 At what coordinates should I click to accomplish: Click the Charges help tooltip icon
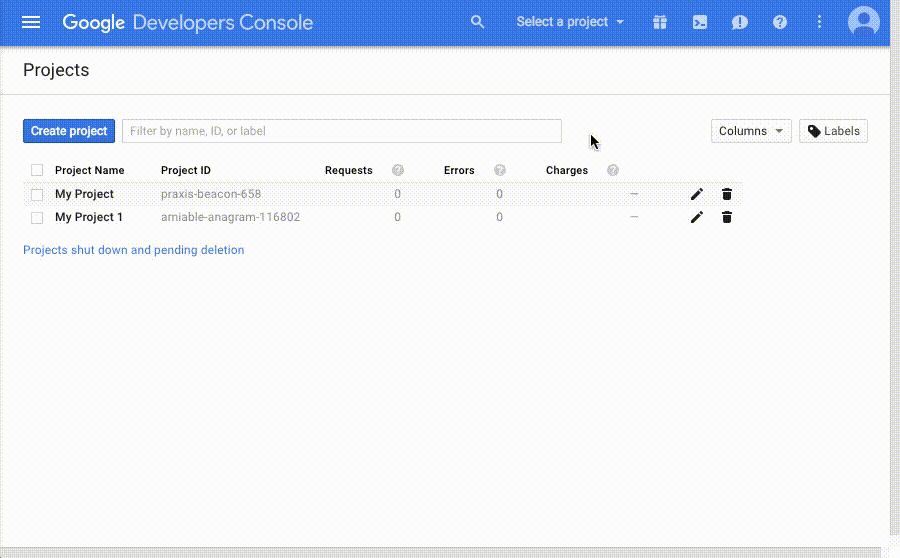613,170
